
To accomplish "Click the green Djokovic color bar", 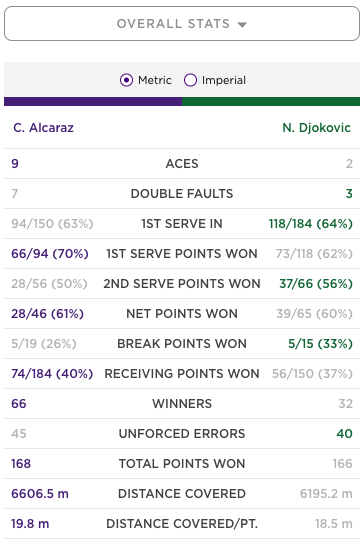I will (271, 101).
